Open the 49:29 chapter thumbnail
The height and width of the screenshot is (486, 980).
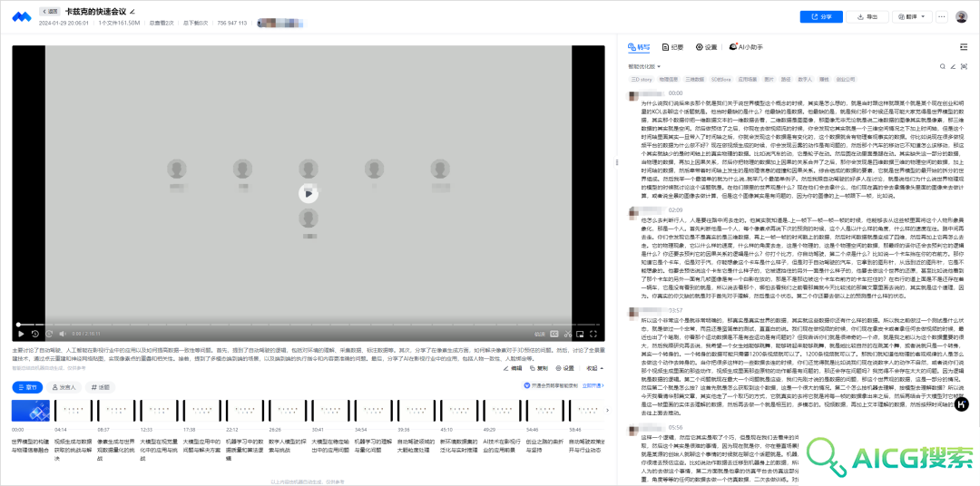501,411
